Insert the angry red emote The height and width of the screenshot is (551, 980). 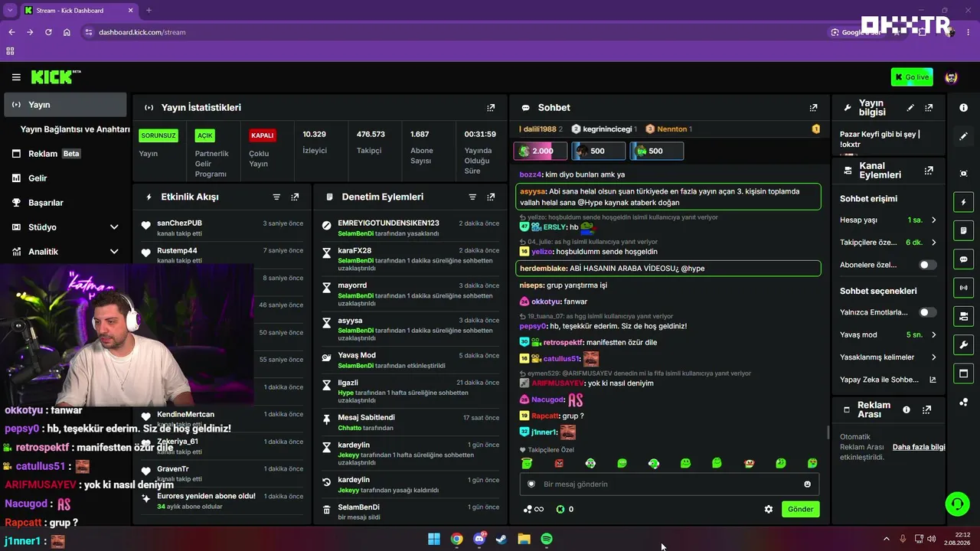[x=559, y=463]
